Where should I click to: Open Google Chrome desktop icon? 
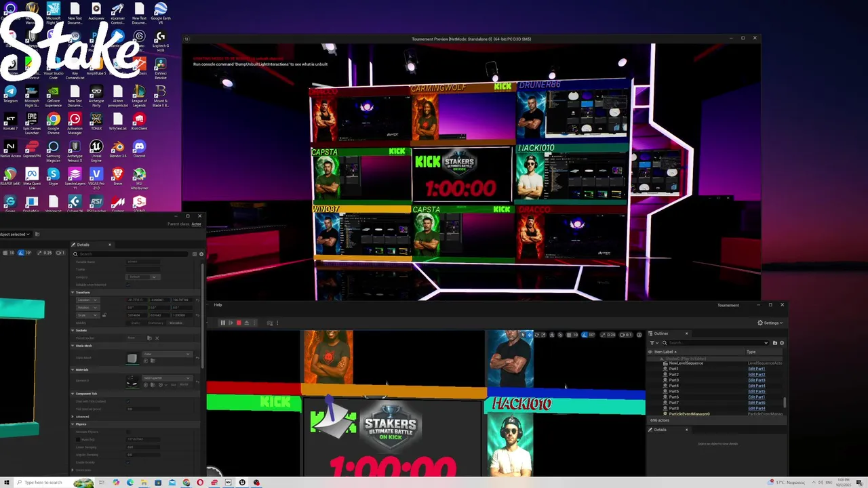[x=53, y=123]
